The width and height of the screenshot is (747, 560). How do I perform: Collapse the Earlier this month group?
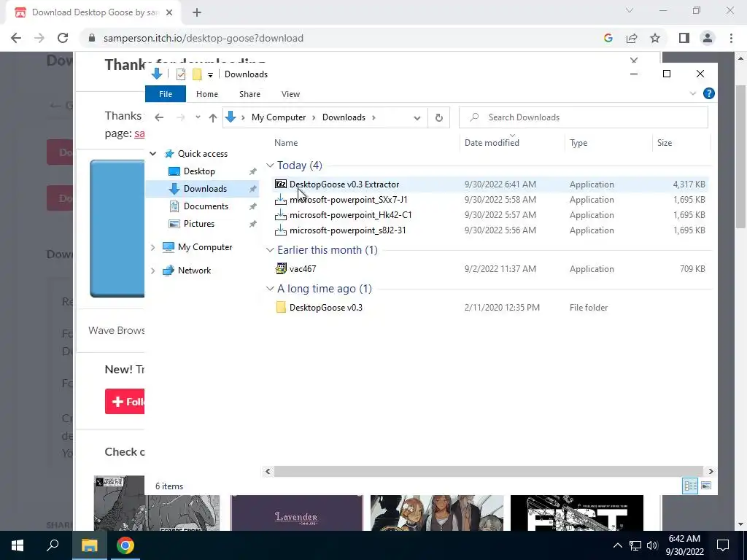tap(270, 250)
